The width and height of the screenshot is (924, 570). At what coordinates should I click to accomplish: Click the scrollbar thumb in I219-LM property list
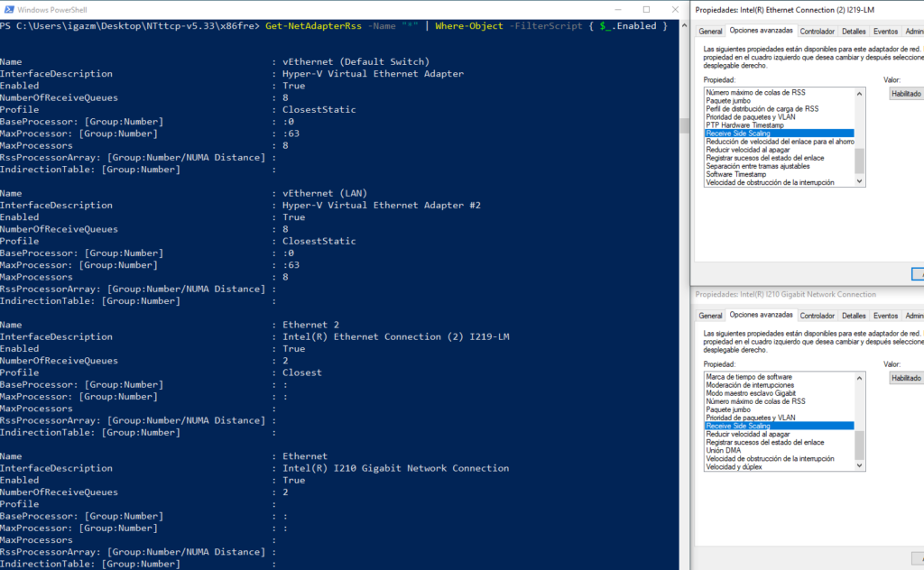pyautogui.click(x=859, y=161)
